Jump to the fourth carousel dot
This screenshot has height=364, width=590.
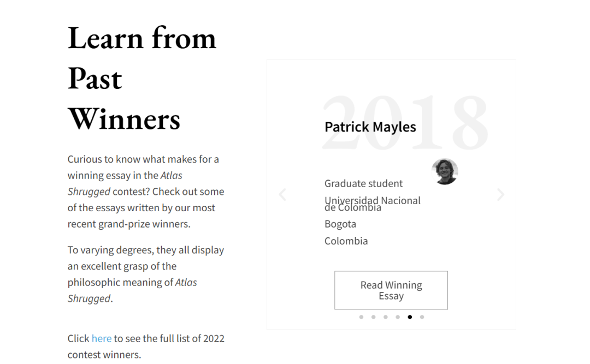398,317
